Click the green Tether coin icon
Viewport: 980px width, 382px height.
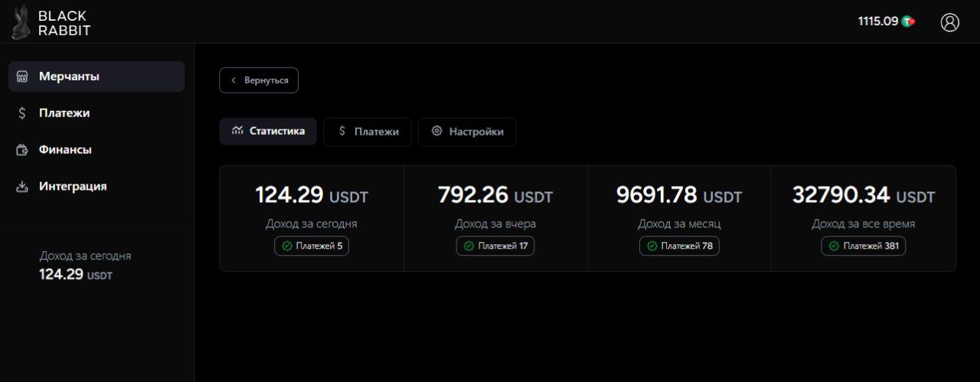(x=908, y=21)
